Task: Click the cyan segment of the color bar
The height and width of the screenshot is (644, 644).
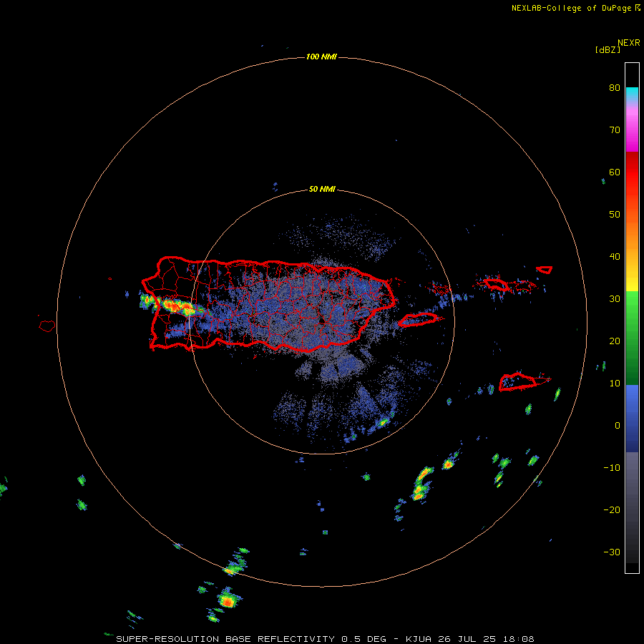Action: pos(632,94)
